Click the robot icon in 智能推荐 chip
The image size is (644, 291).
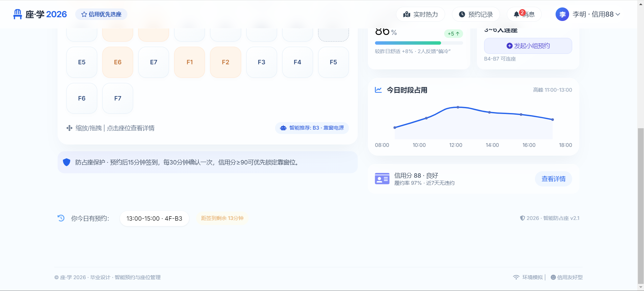point(283,128)
